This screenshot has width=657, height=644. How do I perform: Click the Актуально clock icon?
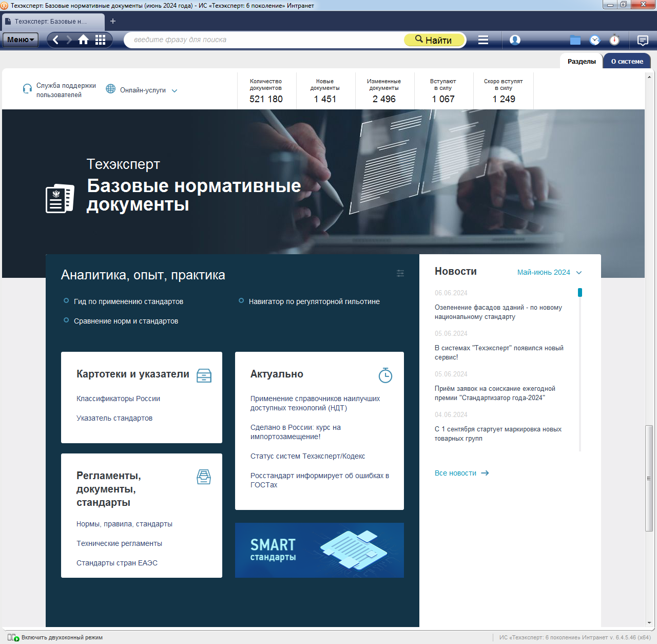[x=385, y=375]
